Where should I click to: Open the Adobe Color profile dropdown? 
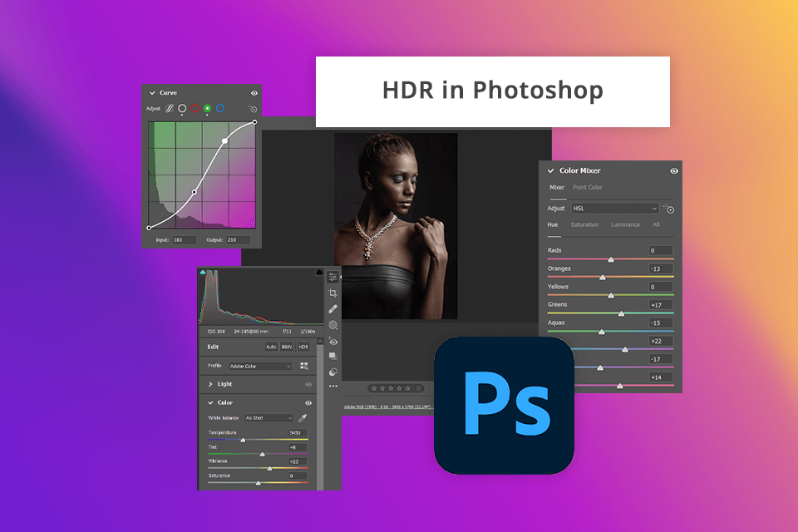(x=260, y=366)
